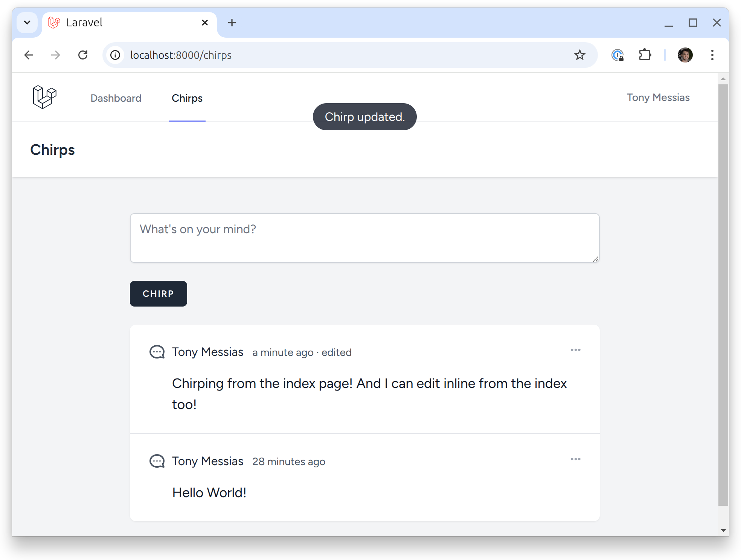Click the chat bubble icon on first chirp
741x560 pixels.
coord(157,352)
